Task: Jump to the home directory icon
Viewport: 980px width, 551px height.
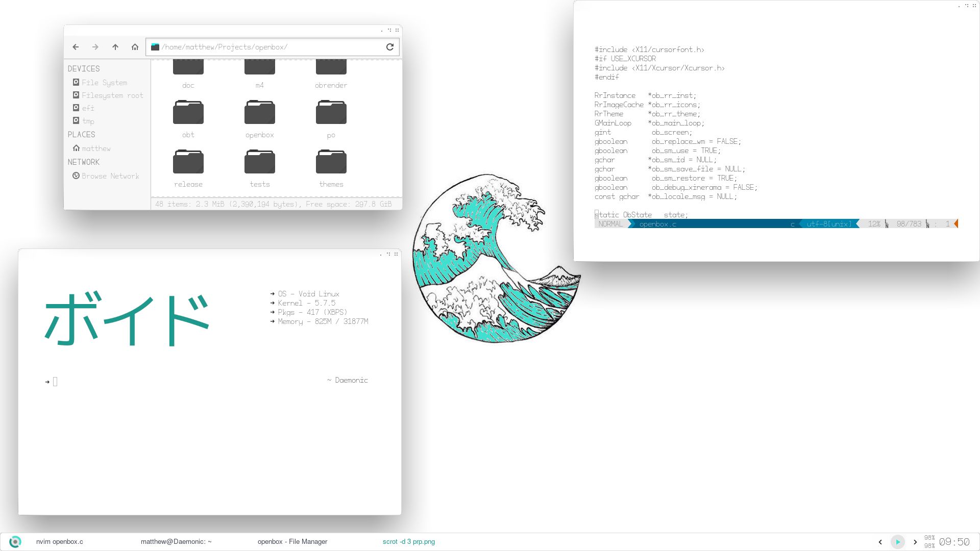Action: coord(135,47)
